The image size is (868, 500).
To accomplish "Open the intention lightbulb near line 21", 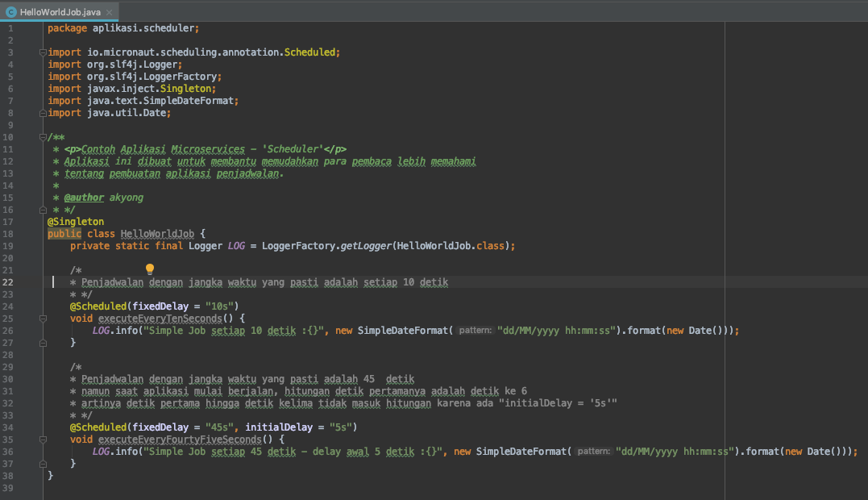I will [149, 269].
